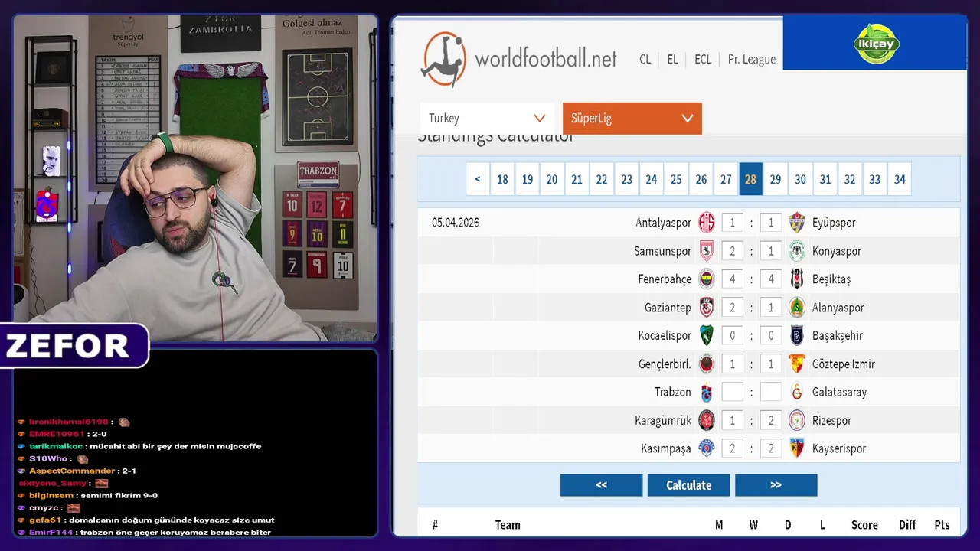This screenshot has height=551, width=980.
Task: Select matchday 21
Action: point(577,179)
